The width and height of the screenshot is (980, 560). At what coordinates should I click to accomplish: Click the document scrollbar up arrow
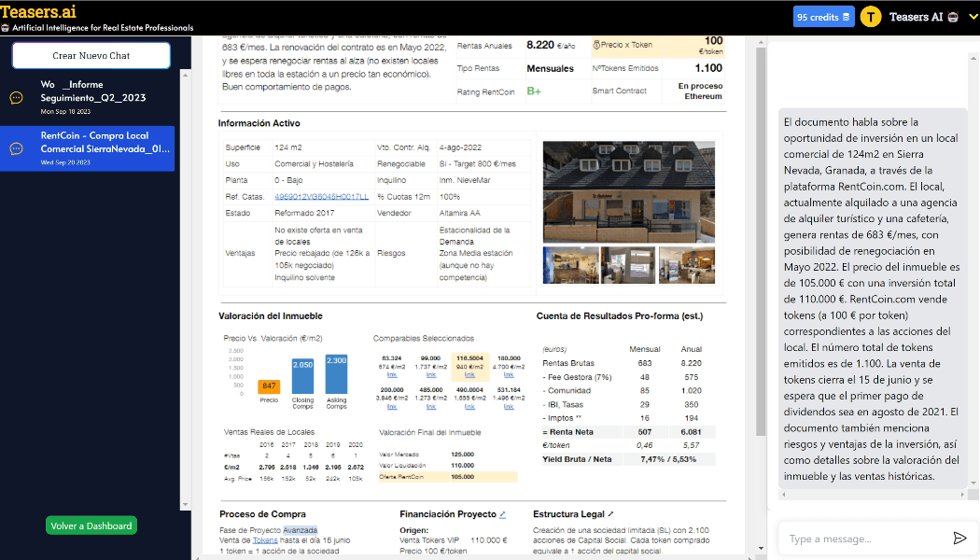point(761,43)
